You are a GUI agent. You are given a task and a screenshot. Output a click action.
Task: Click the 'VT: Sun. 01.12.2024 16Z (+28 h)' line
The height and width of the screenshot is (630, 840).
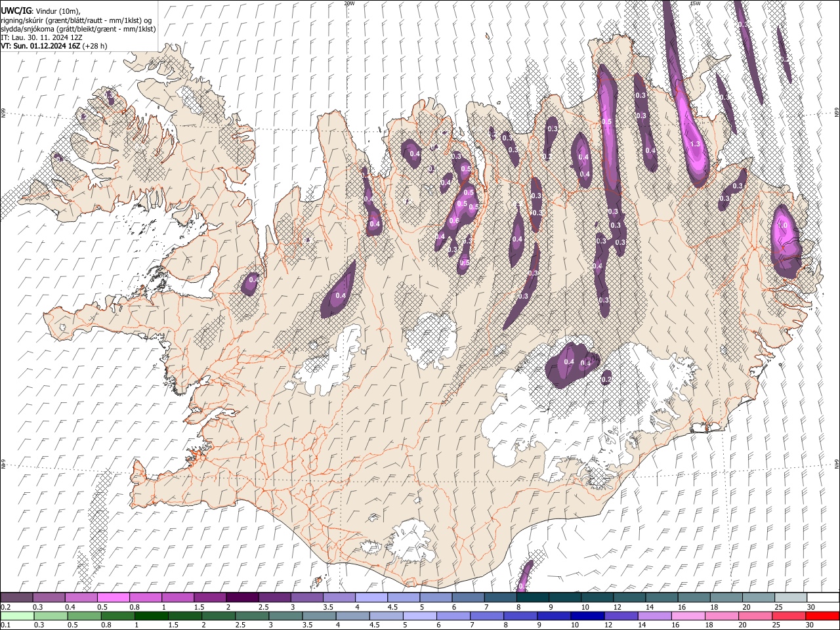click(54, 46)
